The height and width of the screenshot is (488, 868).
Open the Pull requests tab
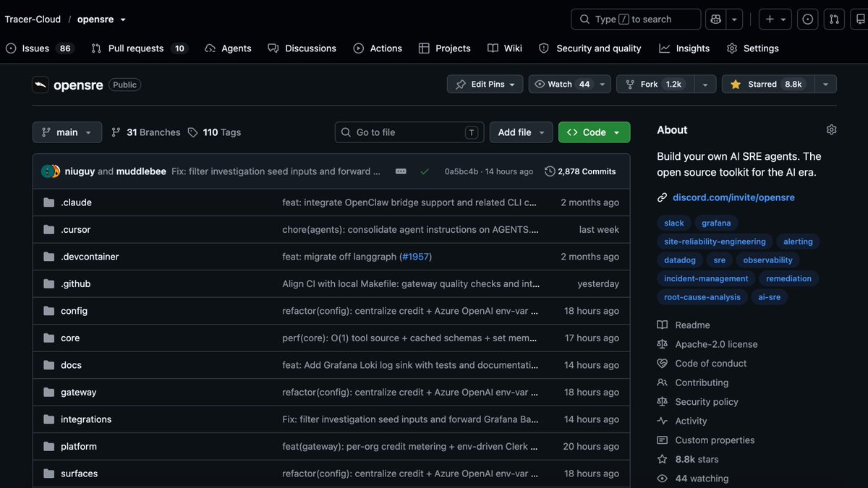pyautogui.click(x=140, y=48)
